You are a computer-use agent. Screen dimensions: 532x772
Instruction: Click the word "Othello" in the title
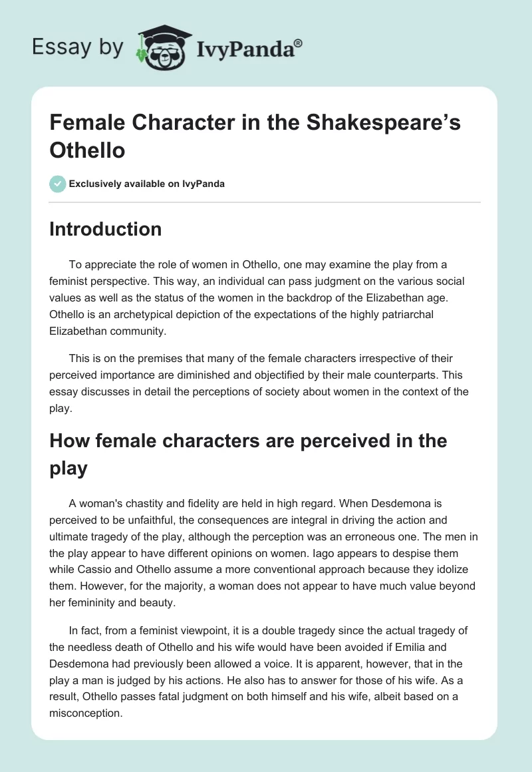click(87, 150)
